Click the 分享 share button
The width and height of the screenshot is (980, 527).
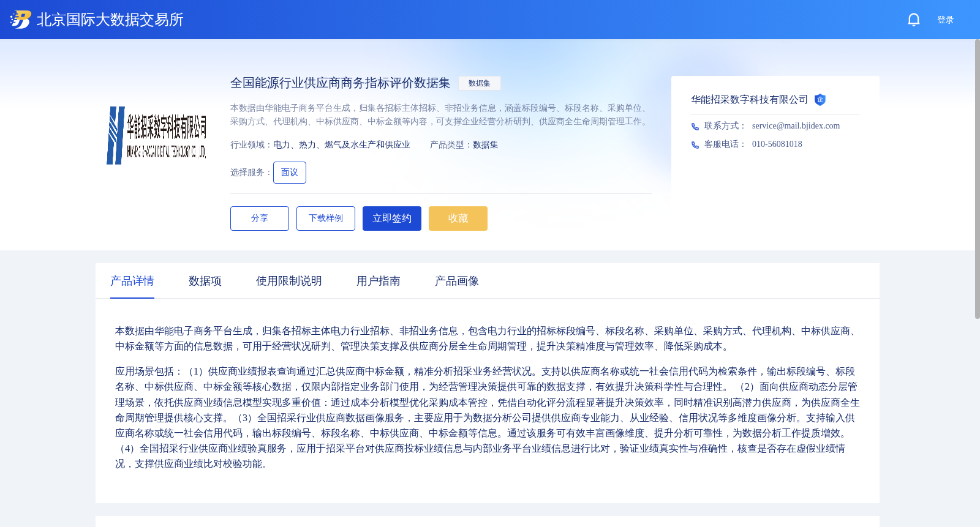[260, 219]
